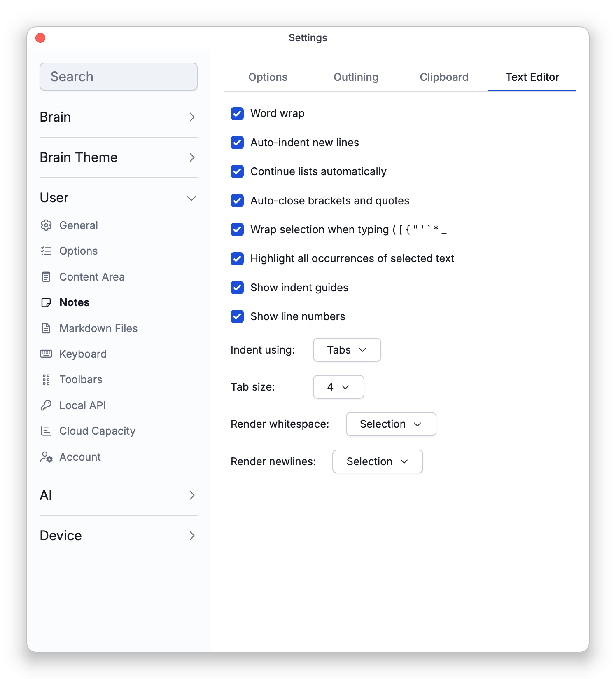Open the Clipboard tab

(444, 77)
